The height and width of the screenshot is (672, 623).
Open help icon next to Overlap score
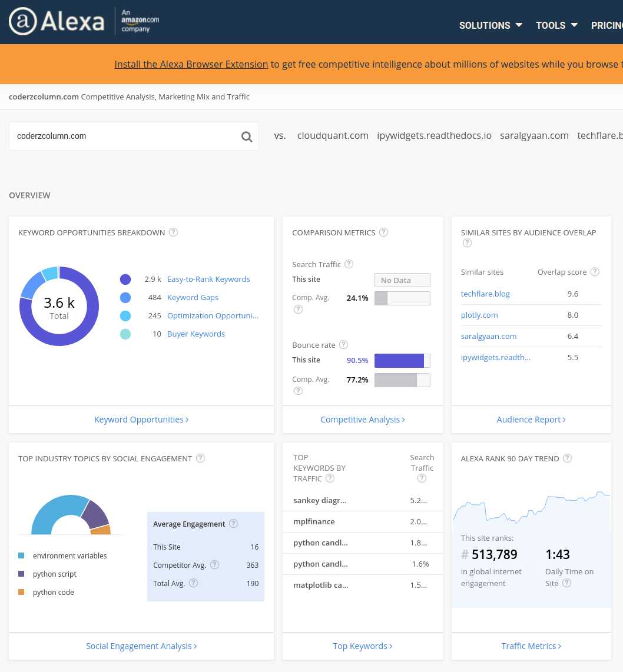pyautogui.click(x=595, y=272)
